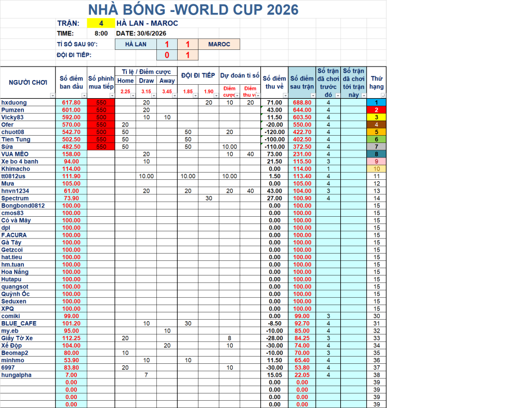The width and height of the screenshot is (532, 408).
Task: Click the 8:00 time cell
Action: coord(101,33)
